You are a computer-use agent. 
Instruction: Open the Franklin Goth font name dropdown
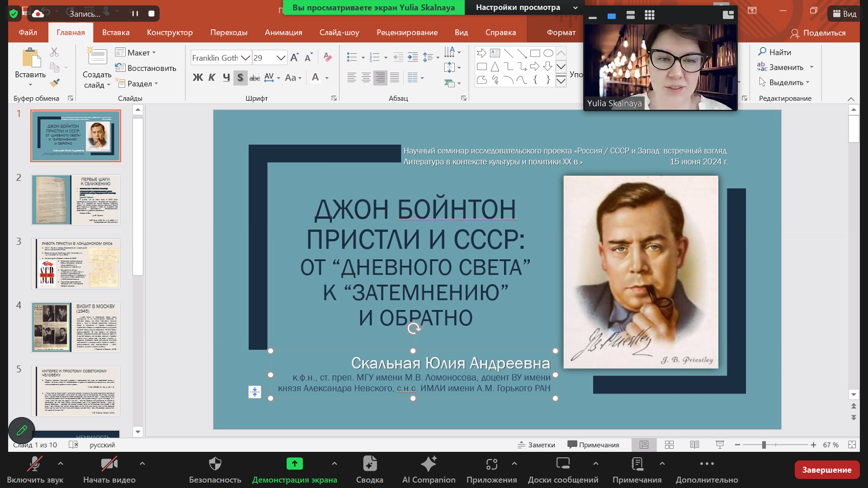click(x=245, y=58)
